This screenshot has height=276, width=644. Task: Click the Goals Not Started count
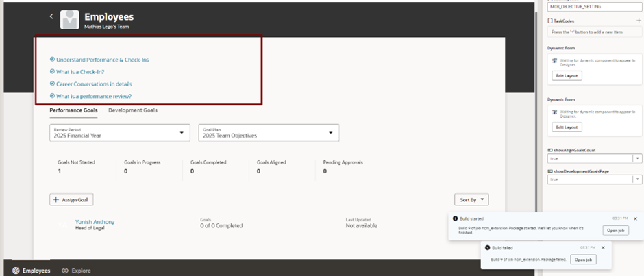(x=59, y=171)
